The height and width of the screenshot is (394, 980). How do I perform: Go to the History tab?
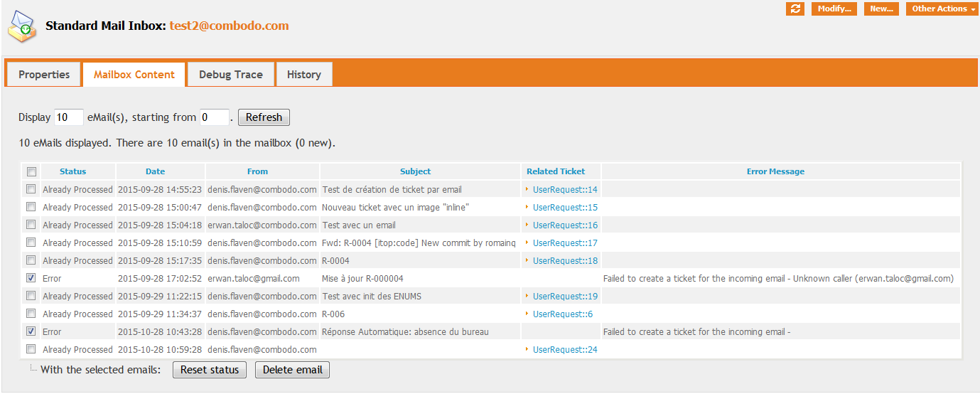coord(304,75)
